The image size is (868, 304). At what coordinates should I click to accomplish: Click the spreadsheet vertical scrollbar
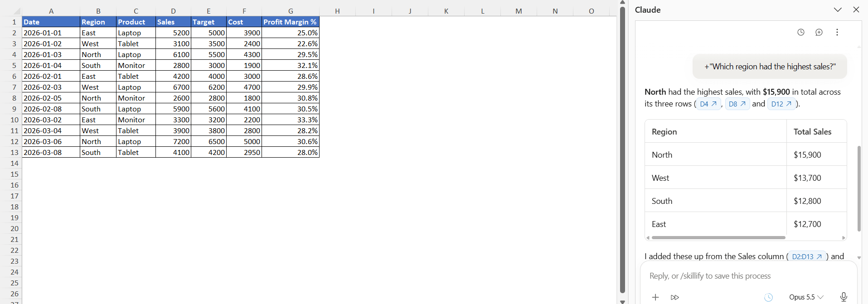click(623, 150)
